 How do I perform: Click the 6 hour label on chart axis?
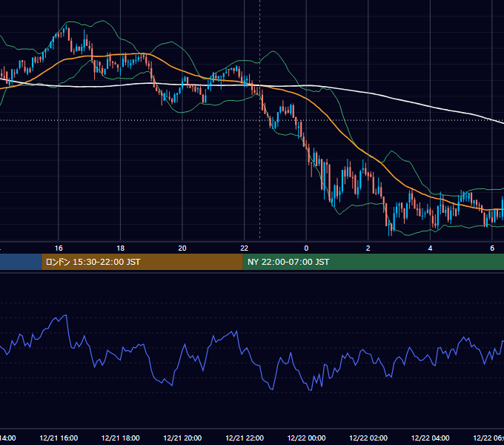tap(492, 248)
